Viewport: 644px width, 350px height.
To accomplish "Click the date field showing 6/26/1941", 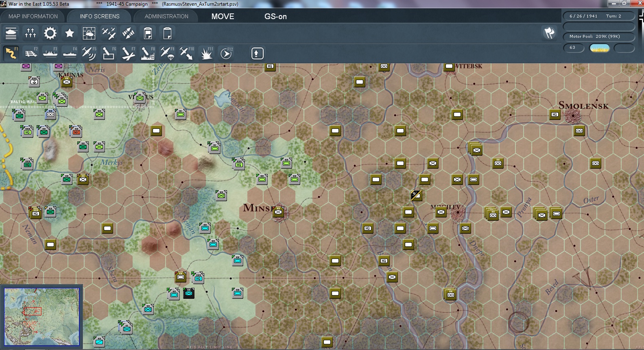I will [583, 16].
